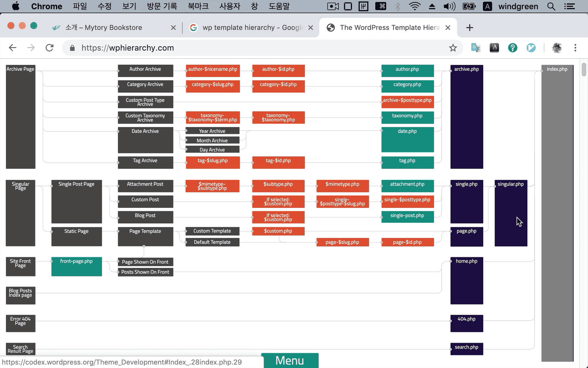Image resolution: width=588 pixels, height=368 pixels.
Task: Click the Chrome profile avatar
Action: 557,48
